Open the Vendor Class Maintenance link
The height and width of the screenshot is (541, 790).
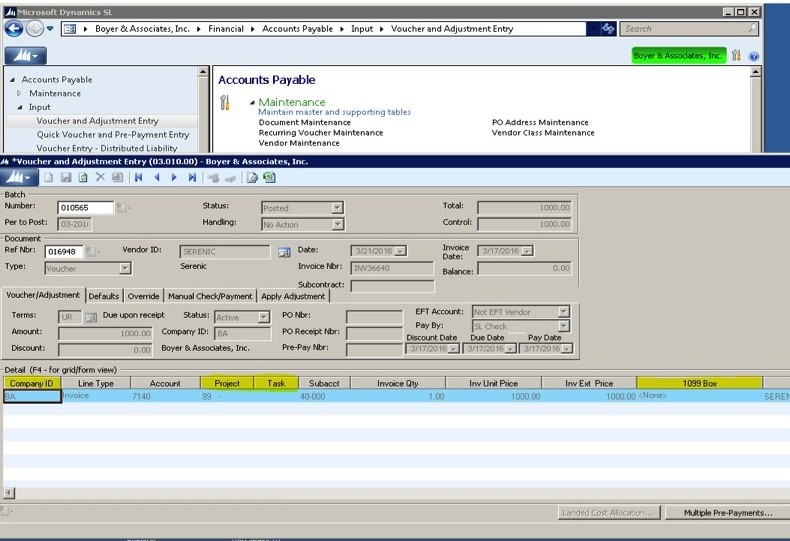click(543, 132)
